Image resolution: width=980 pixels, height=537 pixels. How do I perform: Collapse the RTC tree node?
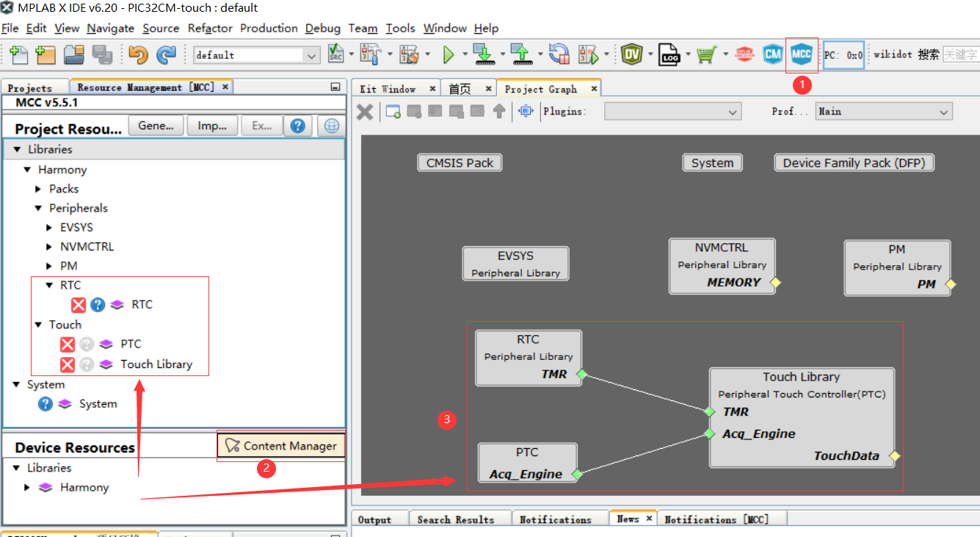[49, 286]
